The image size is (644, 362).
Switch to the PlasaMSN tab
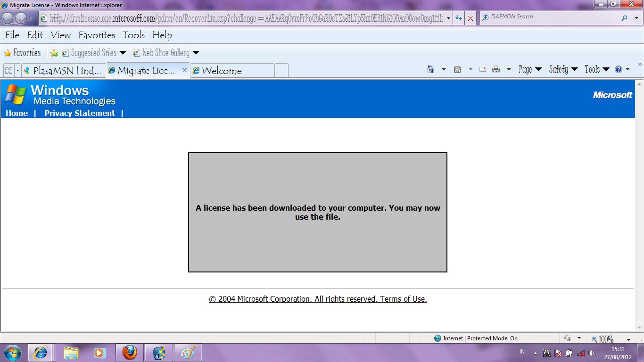tap(64, 71)
